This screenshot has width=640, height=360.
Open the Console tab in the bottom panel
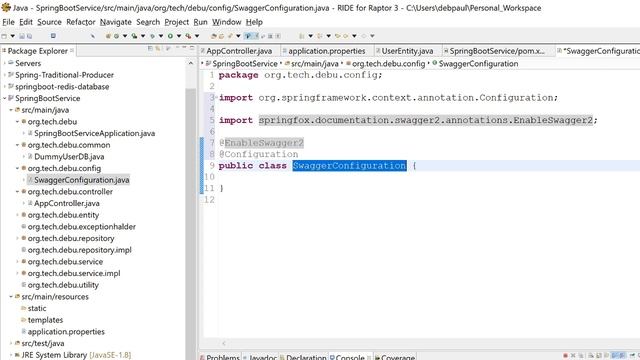[350, 357]
